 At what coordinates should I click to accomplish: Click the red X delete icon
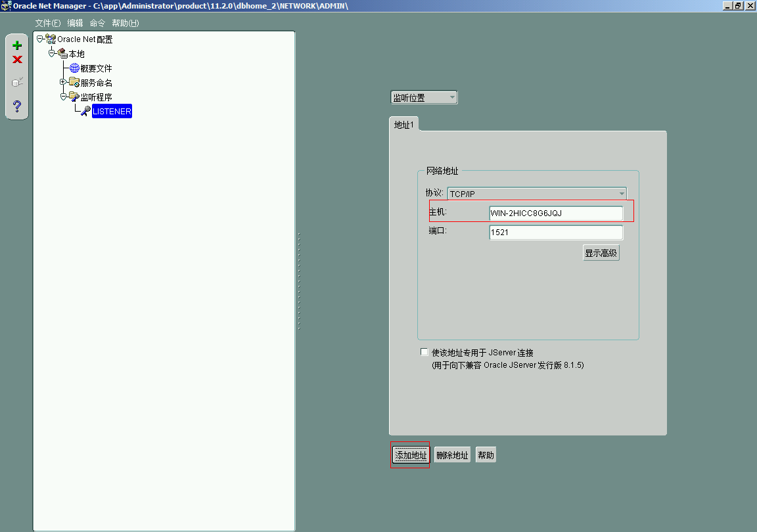click(x=16, y=59)
